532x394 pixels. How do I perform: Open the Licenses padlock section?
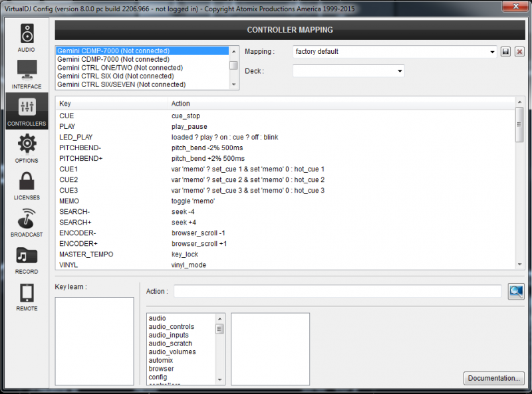coord(27,185)
